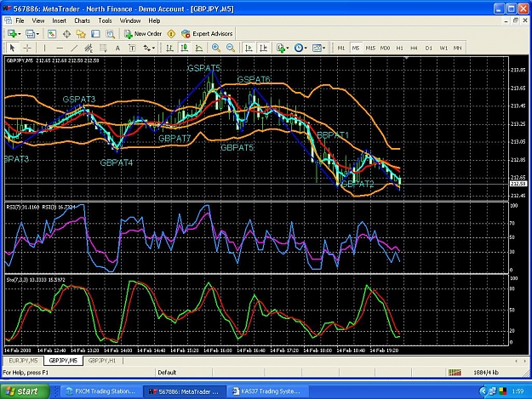Select the Horizontal Line drawing tool
This screenshot has height=399, width=532.
coord(60,48)
